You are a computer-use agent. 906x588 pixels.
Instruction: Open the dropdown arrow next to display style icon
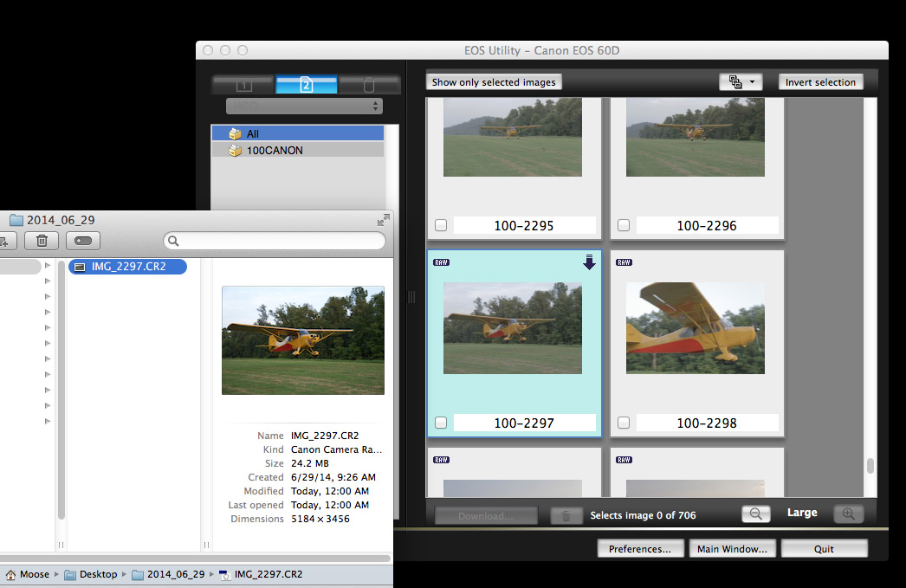[x=750, y=81]
